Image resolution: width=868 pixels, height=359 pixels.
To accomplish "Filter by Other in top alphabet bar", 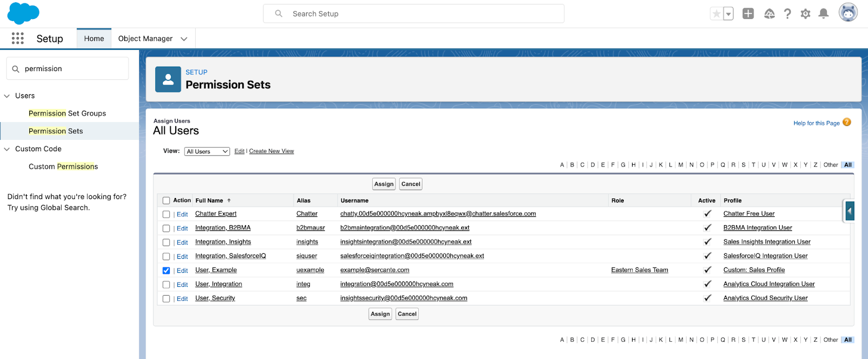I will (831, 165).
